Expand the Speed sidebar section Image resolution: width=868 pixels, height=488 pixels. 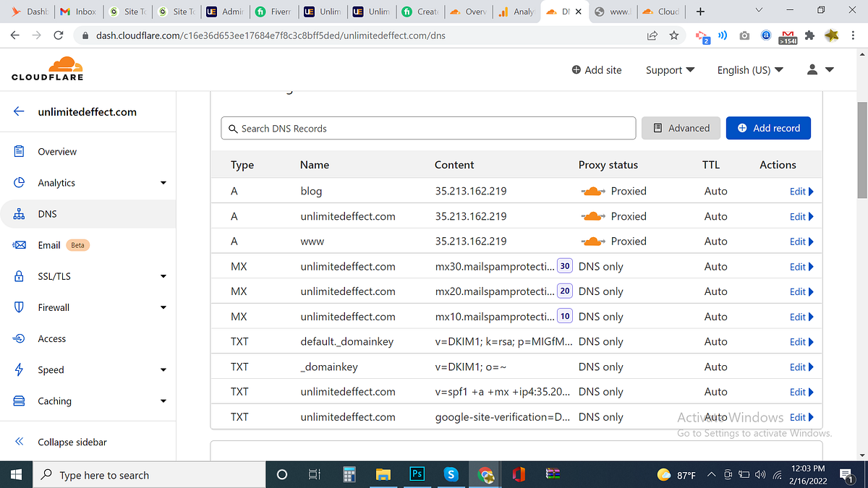51,369
